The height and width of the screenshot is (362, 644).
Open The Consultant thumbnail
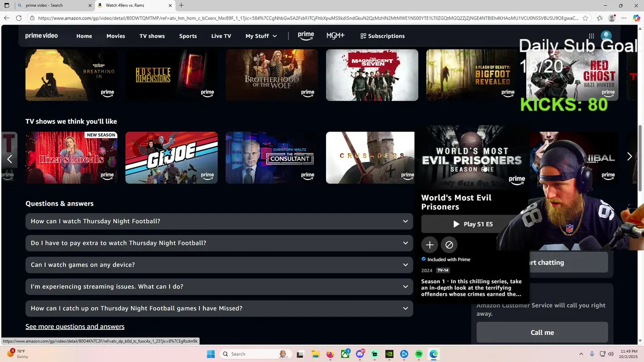click(x=272, y=158)
